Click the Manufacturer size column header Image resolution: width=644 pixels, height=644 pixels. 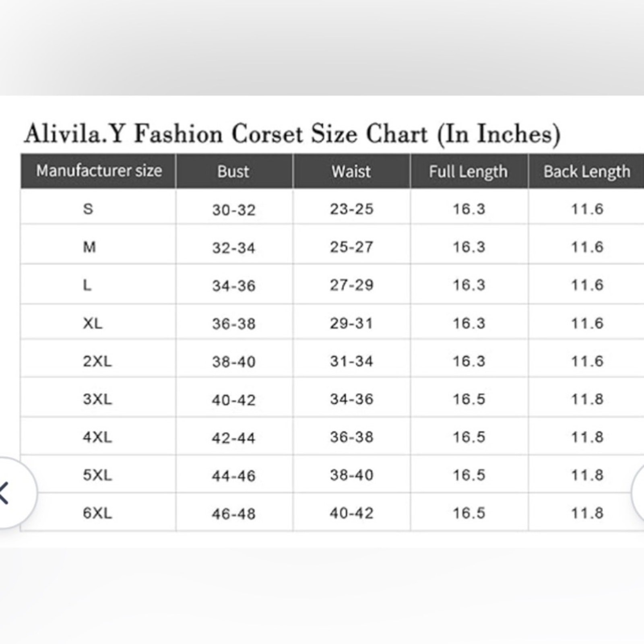99,171
